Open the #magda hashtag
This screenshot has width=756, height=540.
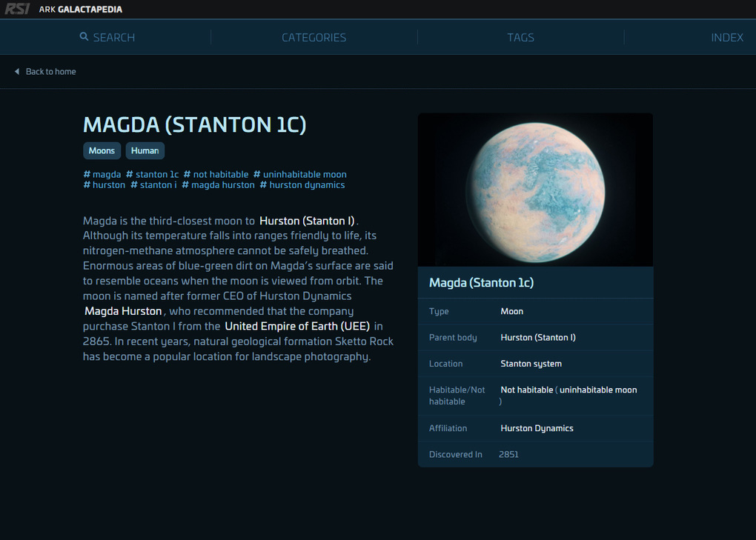(x=102, y=175)
